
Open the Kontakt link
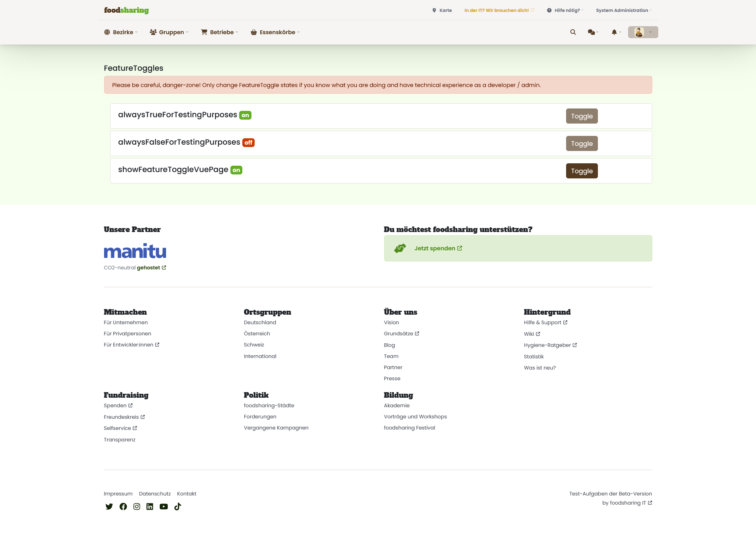187,494
